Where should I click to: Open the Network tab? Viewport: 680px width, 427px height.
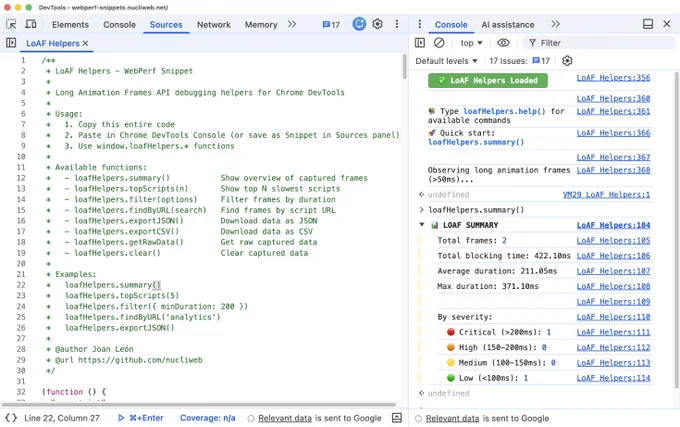point(214,25)
